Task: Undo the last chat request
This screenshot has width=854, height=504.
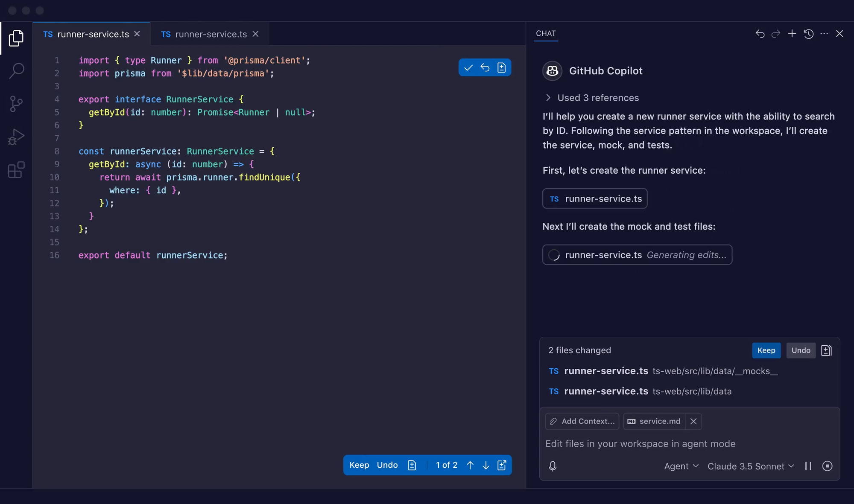Action: pos(760,34)
